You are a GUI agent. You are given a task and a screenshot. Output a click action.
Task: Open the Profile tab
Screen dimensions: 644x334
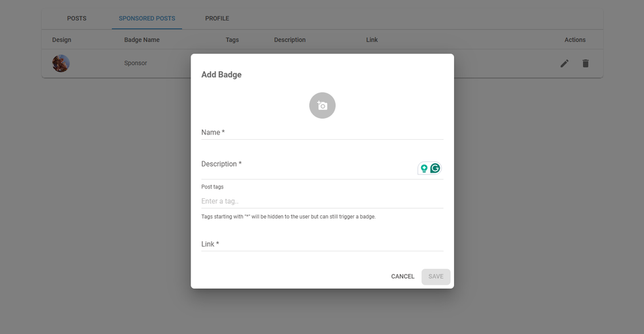point(217,18)
